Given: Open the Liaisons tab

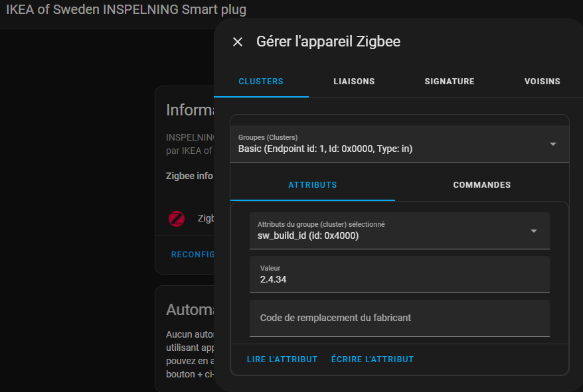Looking at the screenshot, I should (354, 82).
